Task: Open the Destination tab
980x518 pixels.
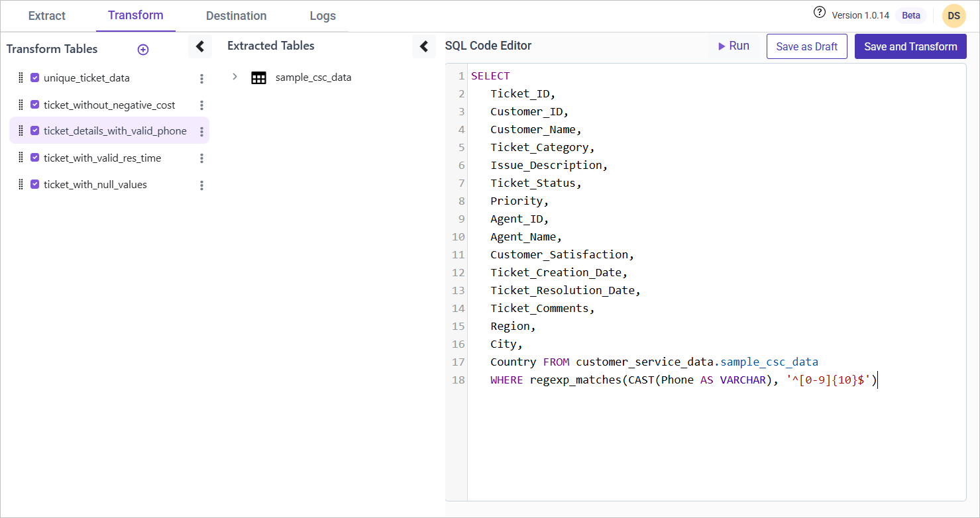Action: (236, 16)
